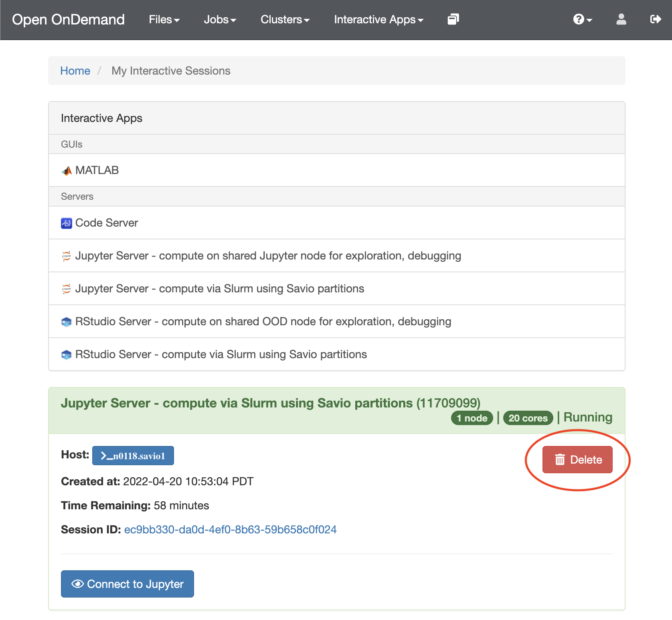Click eye icon on Connect to Jupyter
This screenshot has height=620, width=672.
point(77,584)
